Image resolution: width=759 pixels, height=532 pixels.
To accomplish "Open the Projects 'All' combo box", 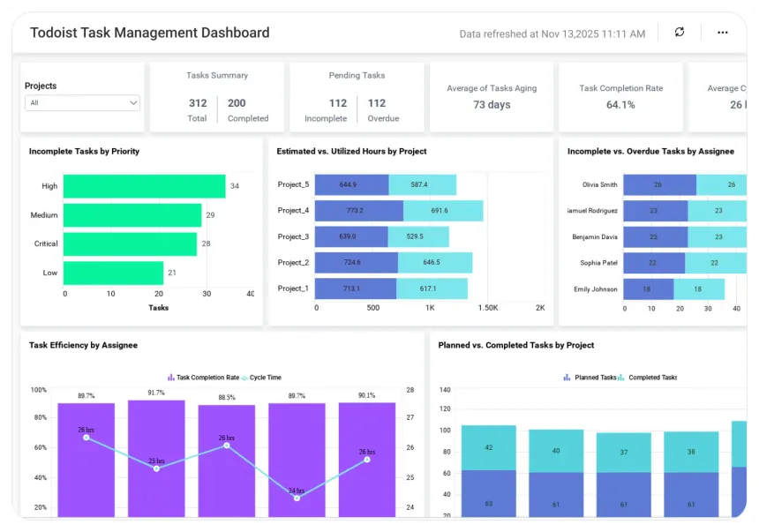I will [x=82, y=102].
